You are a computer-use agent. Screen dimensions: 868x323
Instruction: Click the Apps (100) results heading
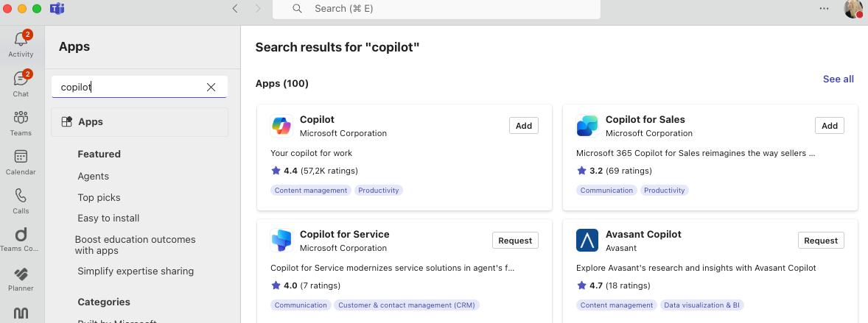point(282,84)
